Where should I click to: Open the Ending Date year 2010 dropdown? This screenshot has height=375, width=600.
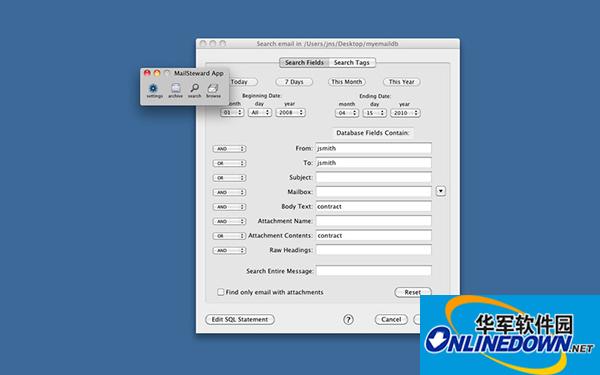tap(405, 113)
